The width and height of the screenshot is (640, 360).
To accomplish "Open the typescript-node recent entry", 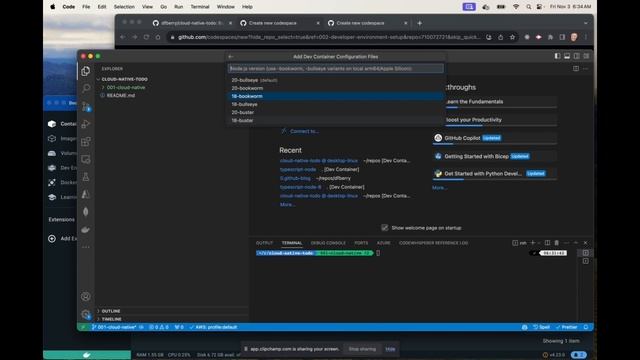I will (x=298, y=169).
